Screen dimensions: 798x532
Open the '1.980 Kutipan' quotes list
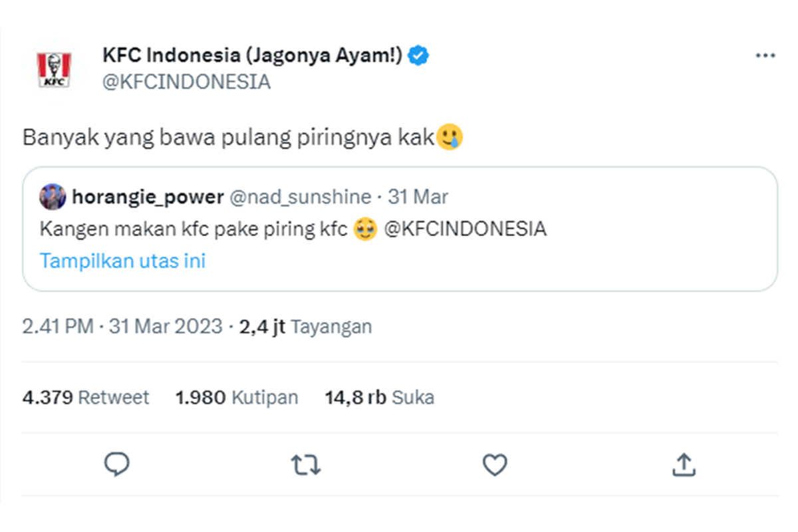(x=237, y=397)
